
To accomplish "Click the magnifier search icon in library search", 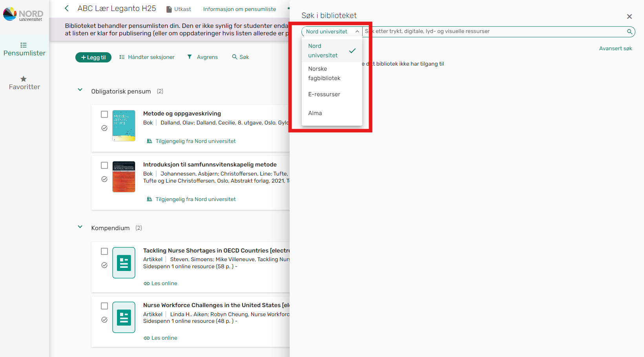I will click(x=629, y=31).
